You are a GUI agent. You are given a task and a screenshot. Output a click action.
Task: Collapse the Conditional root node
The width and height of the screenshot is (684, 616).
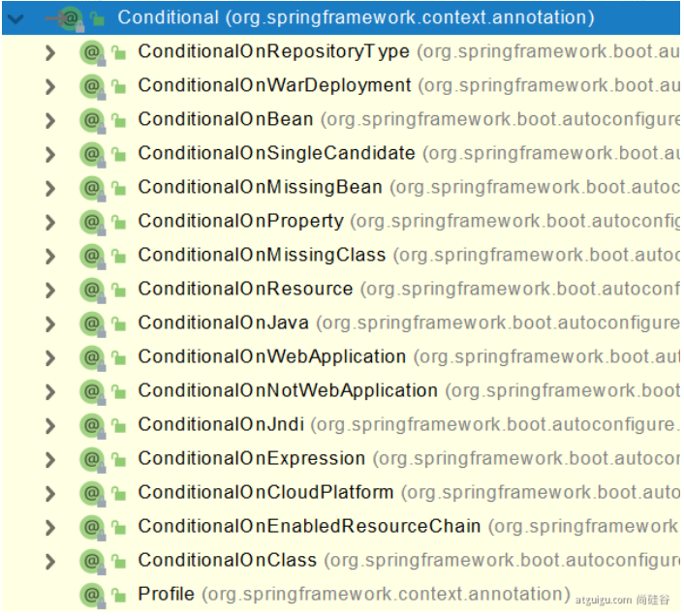click(16, 18)
